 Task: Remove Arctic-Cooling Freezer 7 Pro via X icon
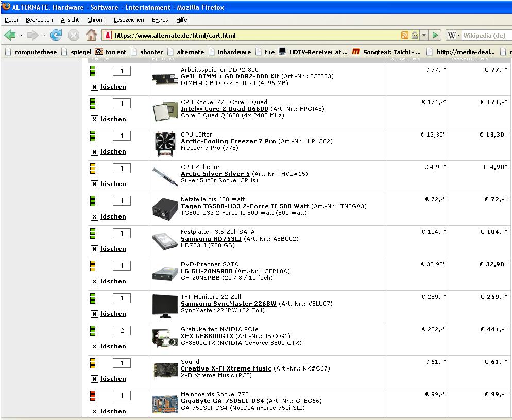point(94,152)
